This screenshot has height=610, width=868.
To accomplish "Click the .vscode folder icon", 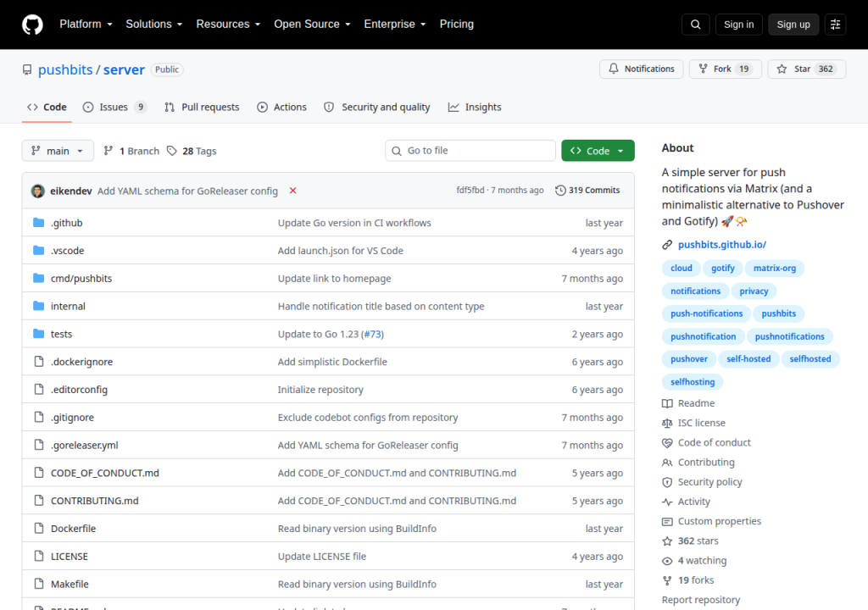I will pos(39,250).
